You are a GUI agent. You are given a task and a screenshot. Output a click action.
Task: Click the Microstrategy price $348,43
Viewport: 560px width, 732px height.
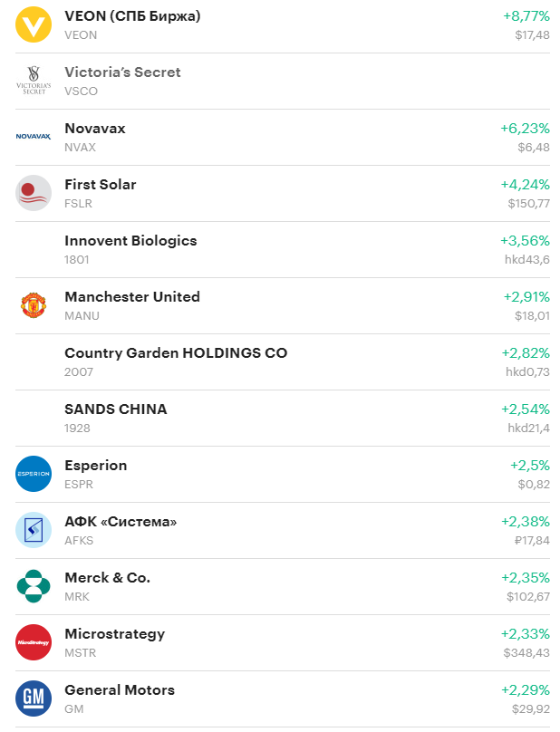pos(526,653)
